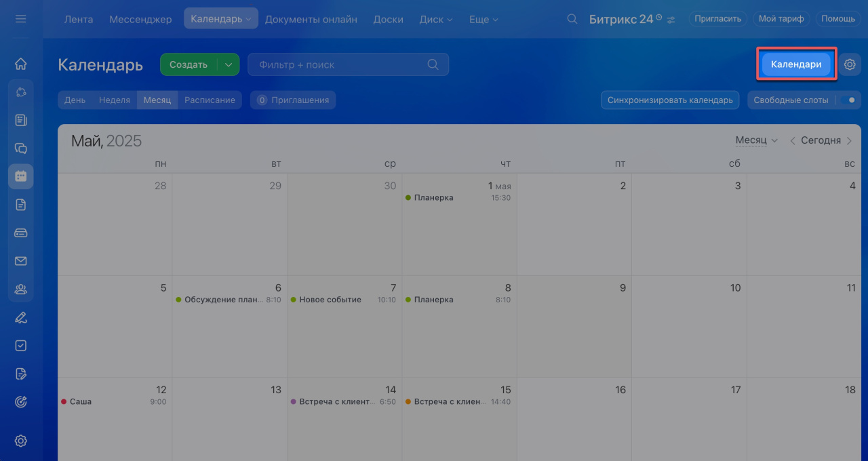The height and width of the screenshot is (461, 868).
Task: Open the Саша event on May 12
Action: (81, 401)
